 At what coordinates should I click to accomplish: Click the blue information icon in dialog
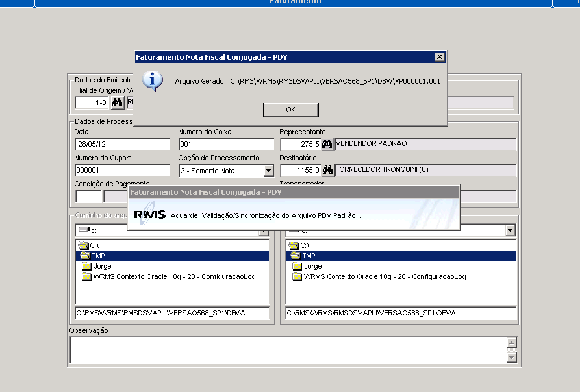point(153,81)
